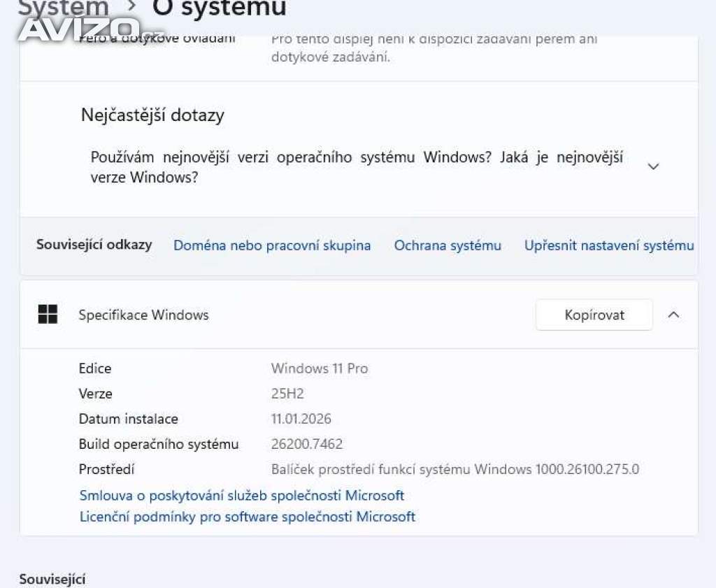Click the Specifikace Windows header label
Screen dimensions: 716x588
click(x=143, y=315)
